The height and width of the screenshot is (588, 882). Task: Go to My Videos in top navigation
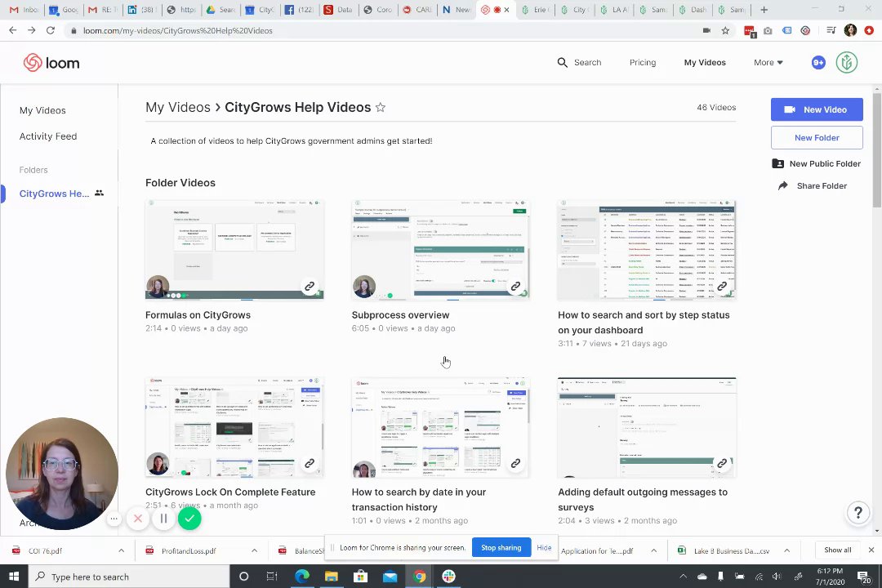[x=705, y=62]
